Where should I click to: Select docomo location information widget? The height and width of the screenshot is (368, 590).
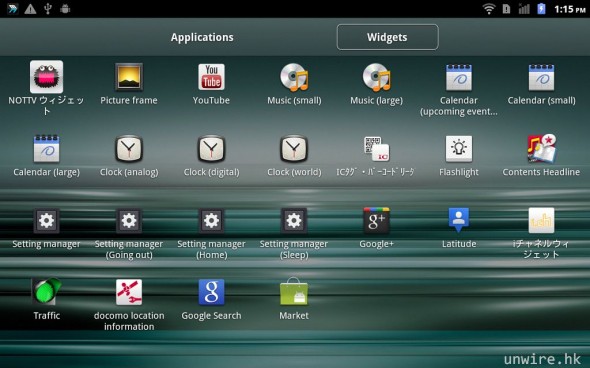click(129, 292)
